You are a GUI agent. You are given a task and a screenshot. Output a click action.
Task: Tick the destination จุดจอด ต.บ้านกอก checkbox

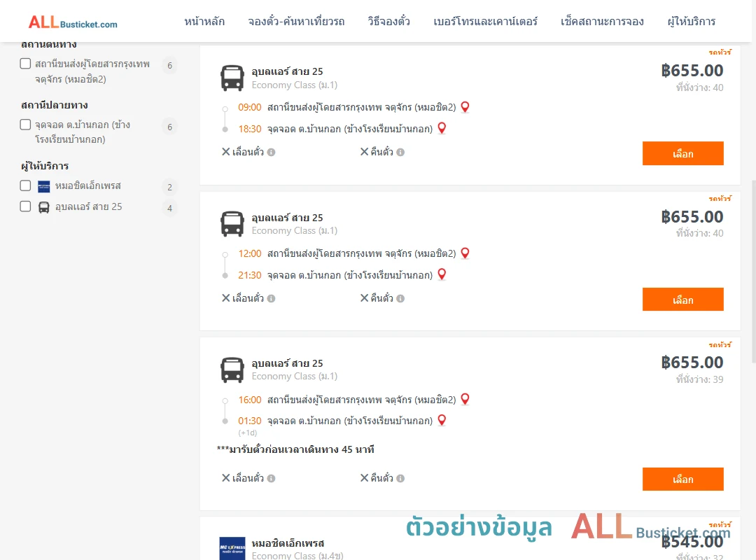[x=26, y=125]
